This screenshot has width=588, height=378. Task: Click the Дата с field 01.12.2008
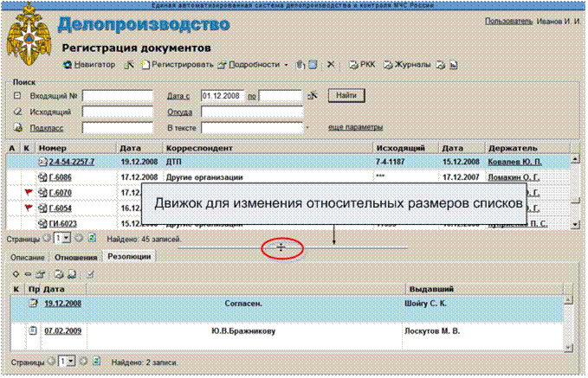(223, 96)
